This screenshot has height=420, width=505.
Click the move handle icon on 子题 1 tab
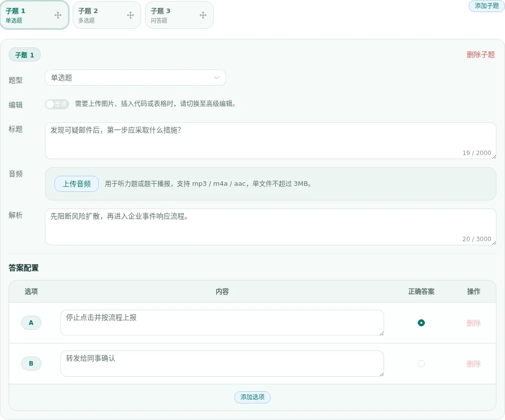click(58, 15)
